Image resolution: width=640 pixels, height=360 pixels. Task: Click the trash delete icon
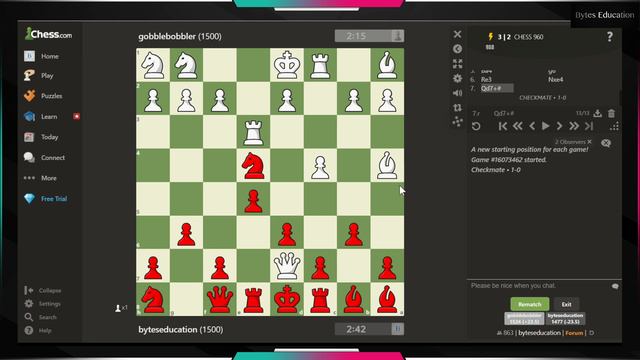point(611,113)
